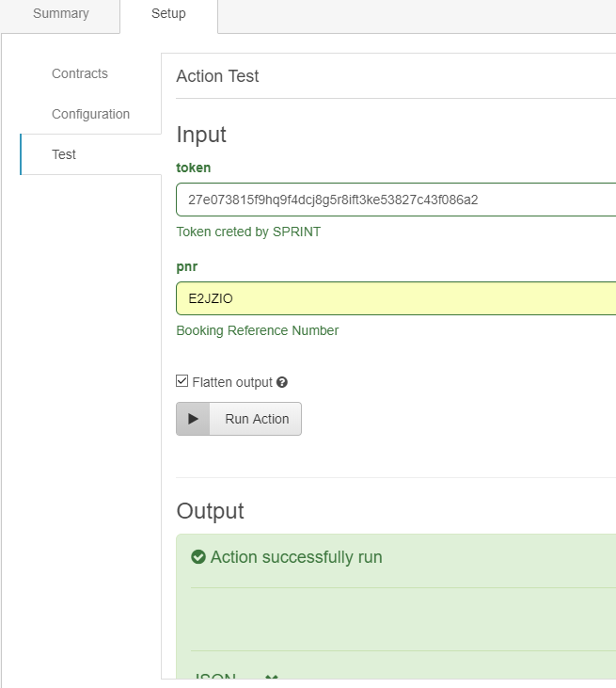This screenshot has height=688, width=616.
Task: Click the green success check icon
Action: pos(198,557)
